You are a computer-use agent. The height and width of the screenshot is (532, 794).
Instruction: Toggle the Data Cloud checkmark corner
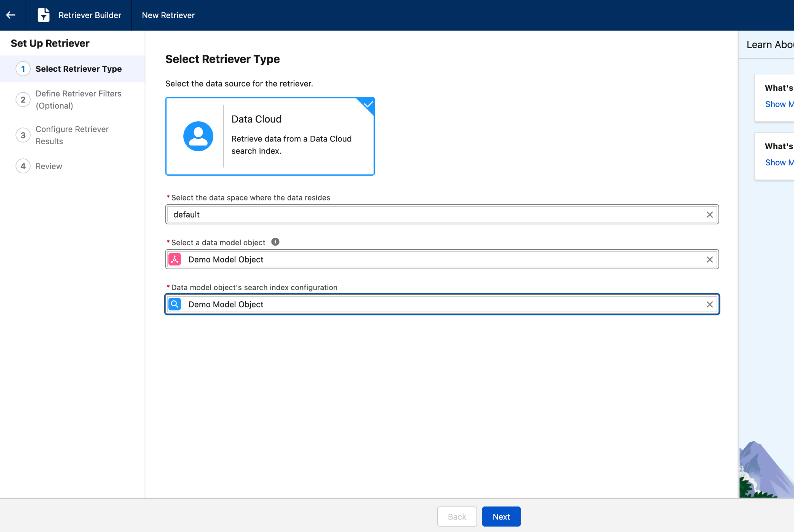click(x=368, y=104)
